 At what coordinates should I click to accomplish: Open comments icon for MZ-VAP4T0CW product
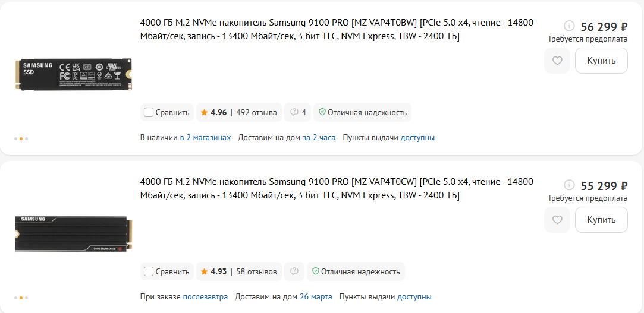click(x=294, y=271)
